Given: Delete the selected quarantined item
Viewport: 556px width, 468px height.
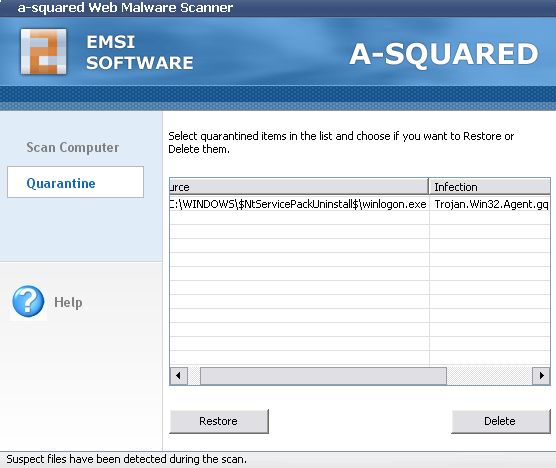Looking at the screenshot, I should (501, 421).
